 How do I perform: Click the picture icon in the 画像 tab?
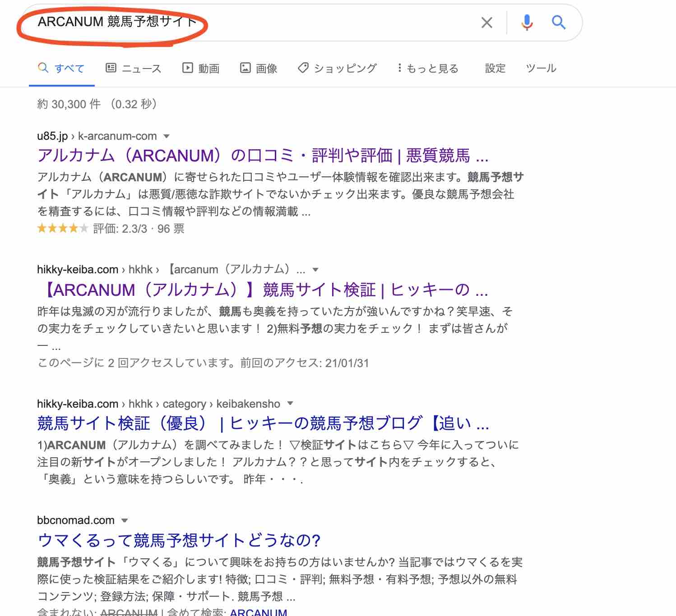tap(245, 68)
